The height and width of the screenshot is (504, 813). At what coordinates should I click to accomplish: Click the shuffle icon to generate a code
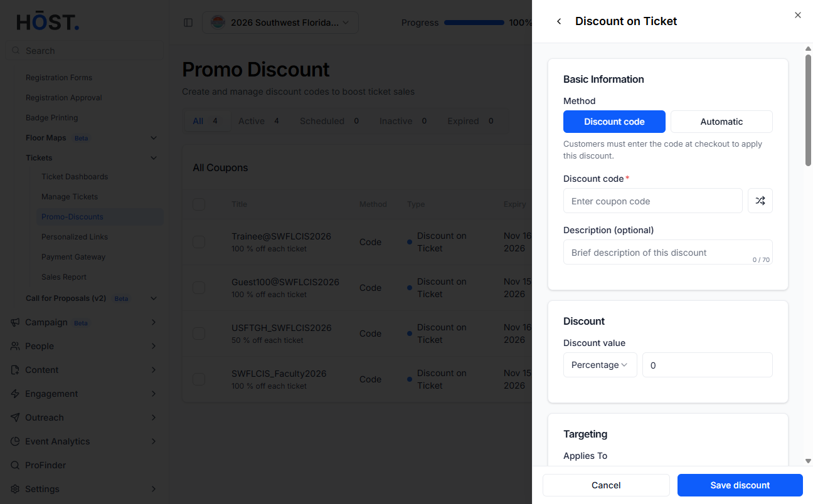760,201
